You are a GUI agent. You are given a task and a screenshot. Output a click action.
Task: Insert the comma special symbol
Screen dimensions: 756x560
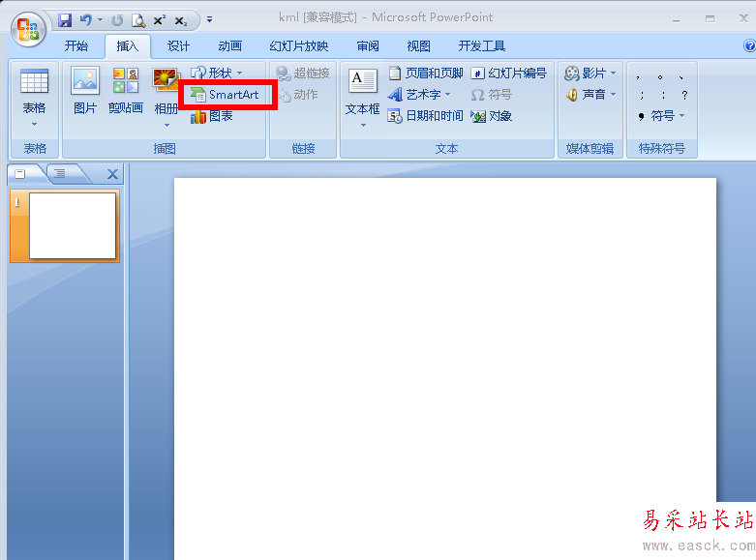pyautogui.click(x=638, y=77)
